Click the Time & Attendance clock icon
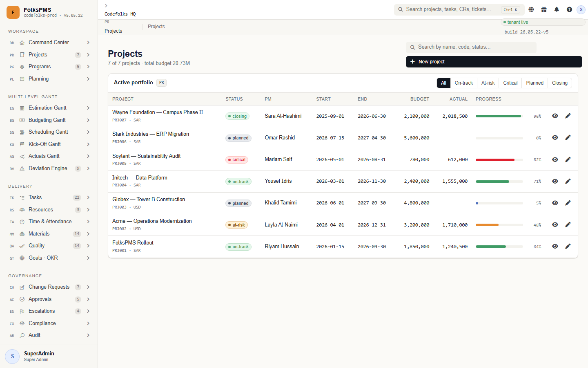The image size is (588, 368). (x=22, y=222)
